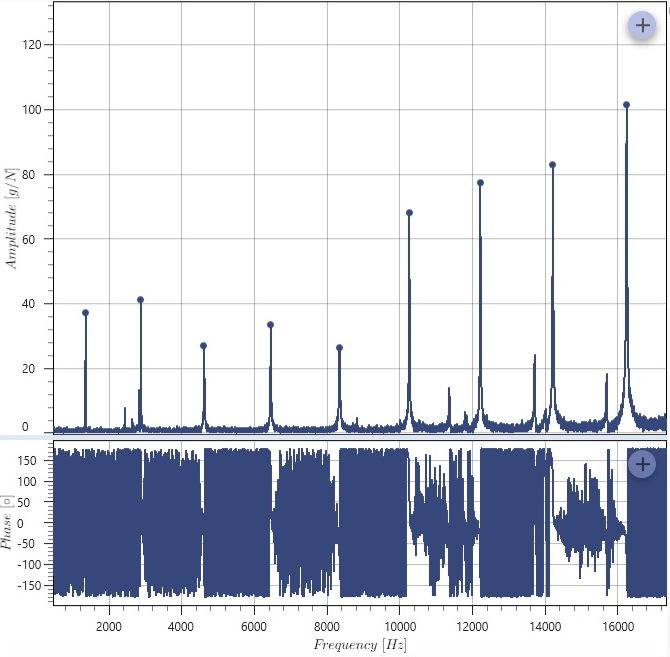Click the 2000 tick label on frequency axis
This screenshot has width=670, height=657.
(109, 627)
